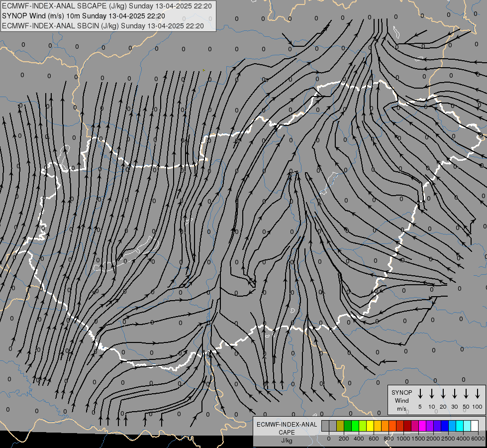Click the SYNOP Wind 10m title line
Image resolution: width=487 pixels, height=448 pixels.
83,16
